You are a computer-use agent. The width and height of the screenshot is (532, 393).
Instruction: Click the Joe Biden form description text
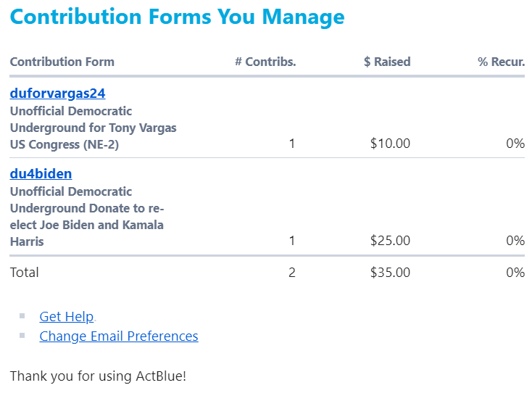click(87, 217)
